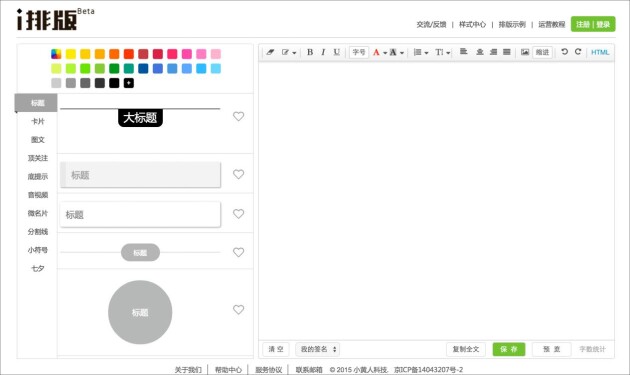The height and width of the screenshot is (375, 630).
Task: Open the red font color dropdown
Action: click(x=380, y=52)
